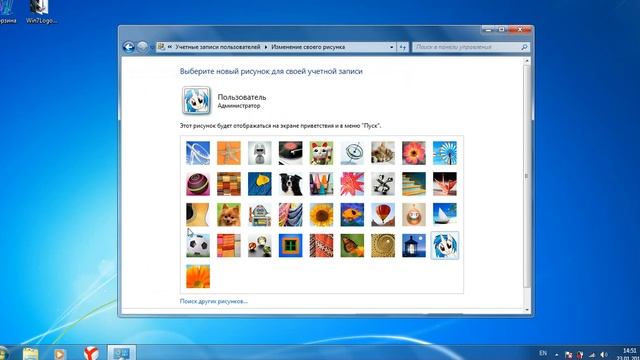Select the red origami crane picture
This screenshot has height=360, width=640.
pos(445,184)
